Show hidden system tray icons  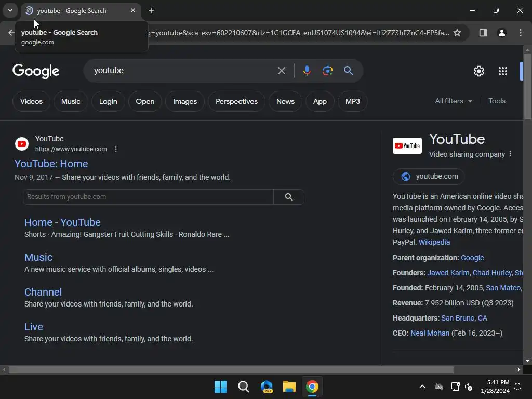click(422, 387)
